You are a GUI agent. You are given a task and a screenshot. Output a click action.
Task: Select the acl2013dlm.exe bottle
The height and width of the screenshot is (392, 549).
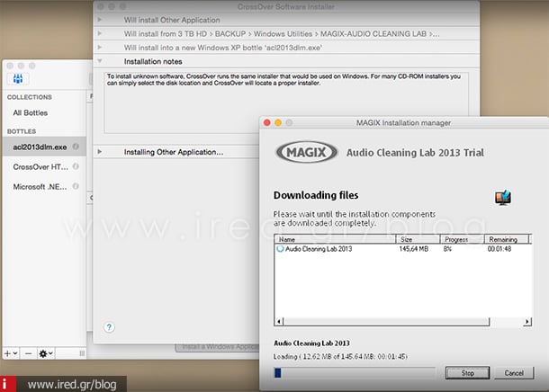click(x=39, y=146)
